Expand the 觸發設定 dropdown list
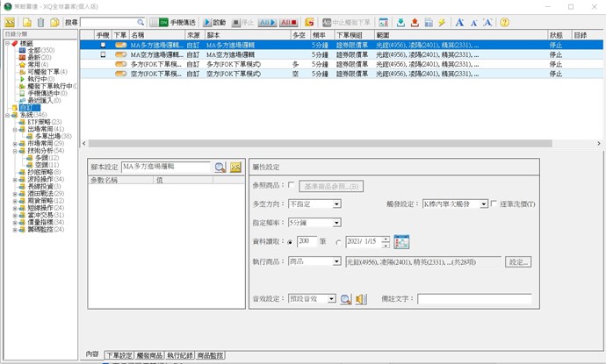 [482, 204]
